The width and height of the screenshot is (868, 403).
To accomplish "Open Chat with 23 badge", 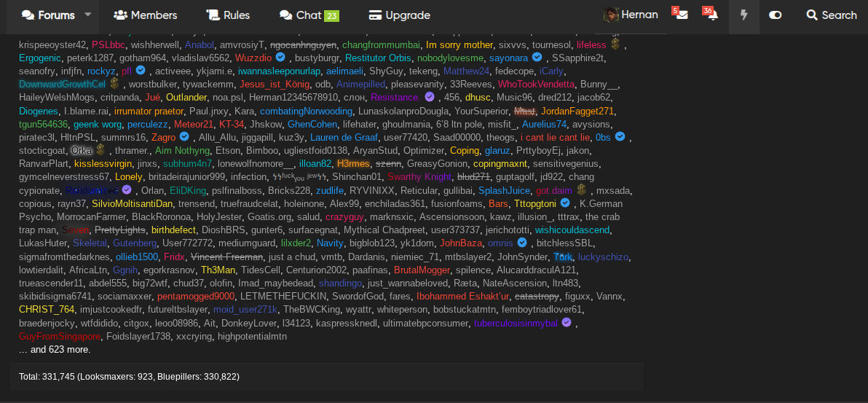I will (309, 15).
